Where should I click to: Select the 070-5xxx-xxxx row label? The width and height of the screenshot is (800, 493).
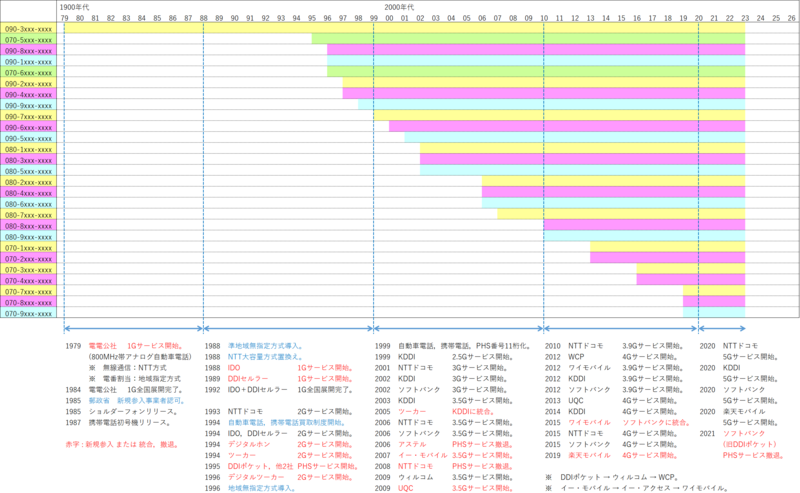[x=29, y=39]
